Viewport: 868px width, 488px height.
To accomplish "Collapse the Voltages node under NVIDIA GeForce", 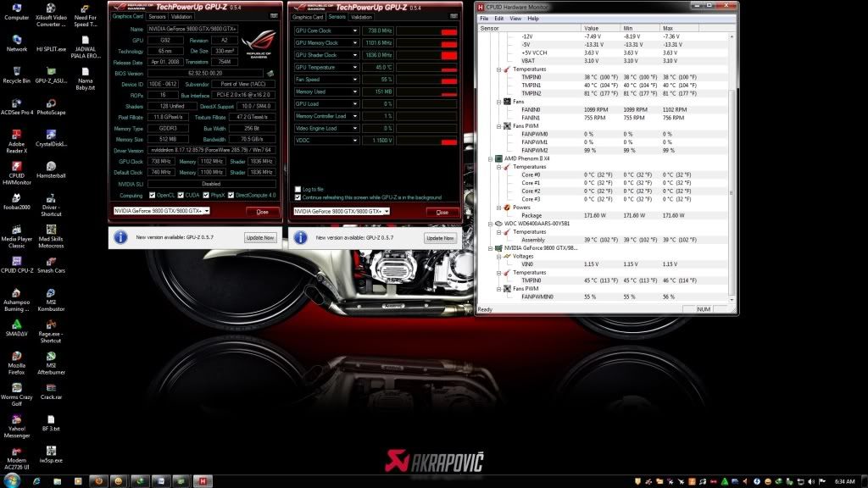I will pyautogui.click(x=498, y=257).
